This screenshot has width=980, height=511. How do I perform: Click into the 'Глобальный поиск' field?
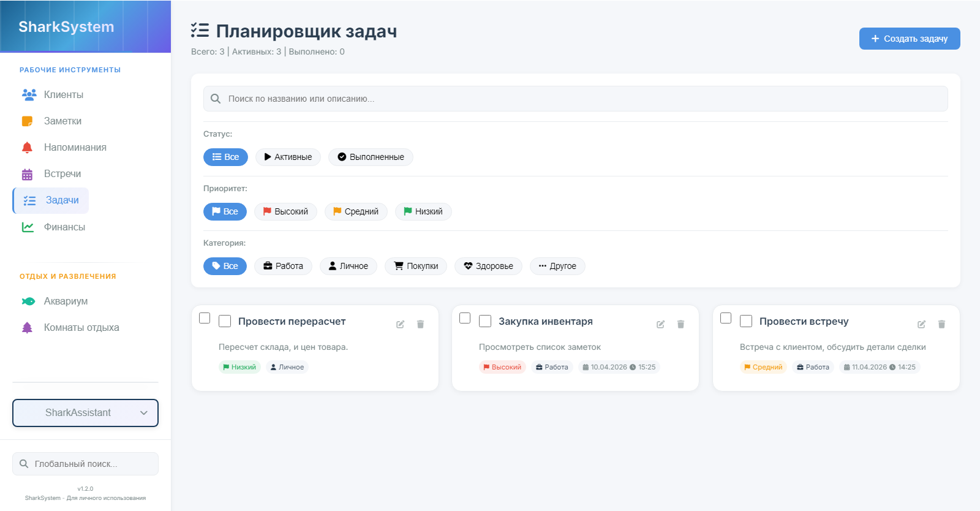[x=85, y=464]
